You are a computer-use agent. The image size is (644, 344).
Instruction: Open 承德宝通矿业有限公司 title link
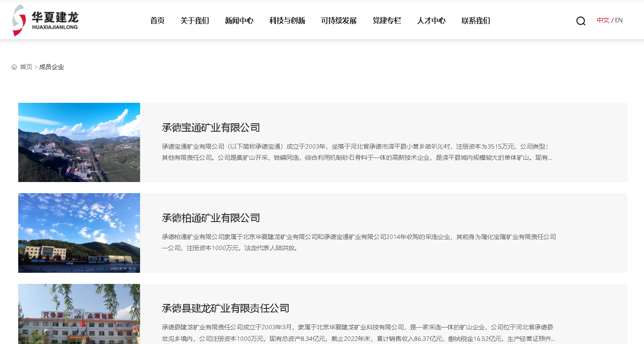pyautogui.click(x=211, y=128)
